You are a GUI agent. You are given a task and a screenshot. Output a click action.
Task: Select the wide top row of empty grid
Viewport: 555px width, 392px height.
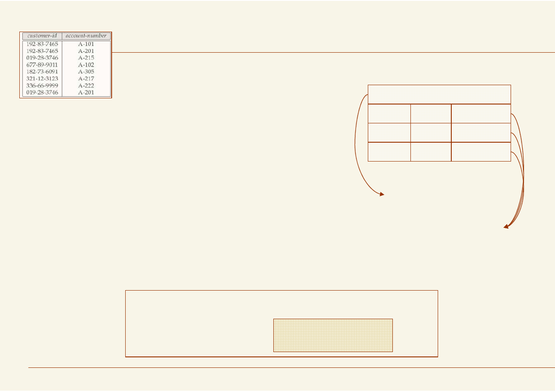coord(439,94)
